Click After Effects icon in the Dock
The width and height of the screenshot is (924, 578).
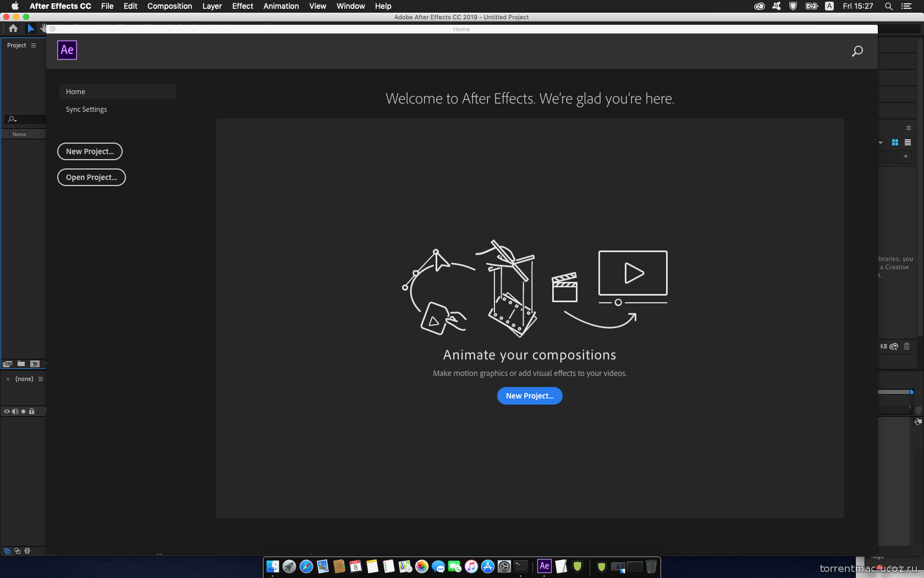tap(544, 566)
